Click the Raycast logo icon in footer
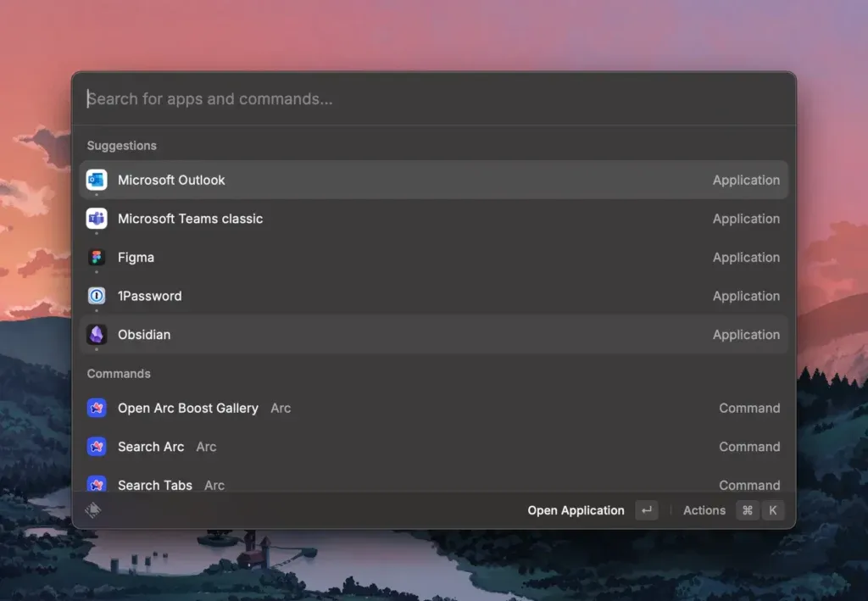Screen dimensions: 868x601 (x=93, y=509)
